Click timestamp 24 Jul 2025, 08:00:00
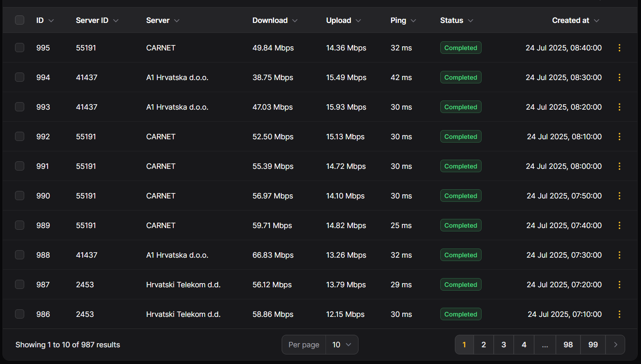This screenshot has height=364, width=641. click(x=564, y=166)
